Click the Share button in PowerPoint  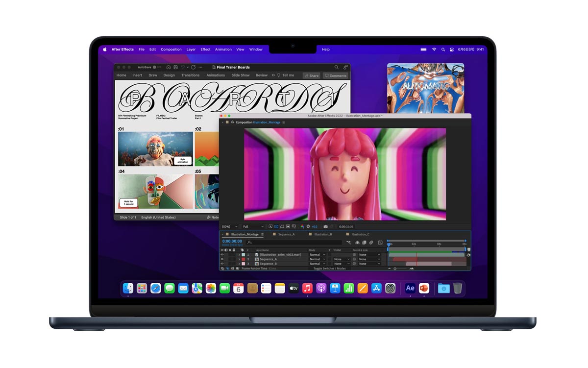tap(312, 76)
